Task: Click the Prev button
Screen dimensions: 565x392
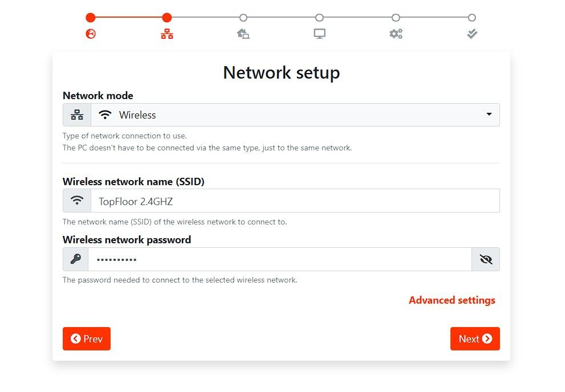Action: [86, 338]
